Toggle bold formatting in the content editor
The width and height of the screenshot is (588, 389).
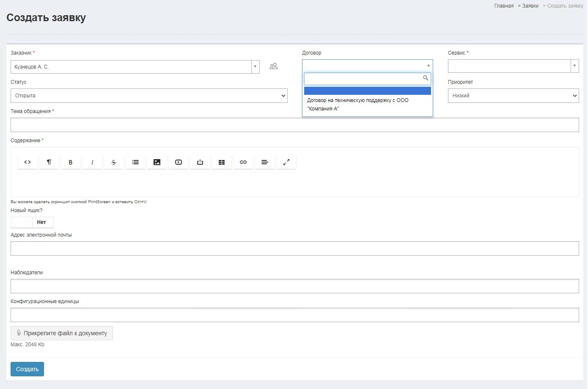coord(71,162)
